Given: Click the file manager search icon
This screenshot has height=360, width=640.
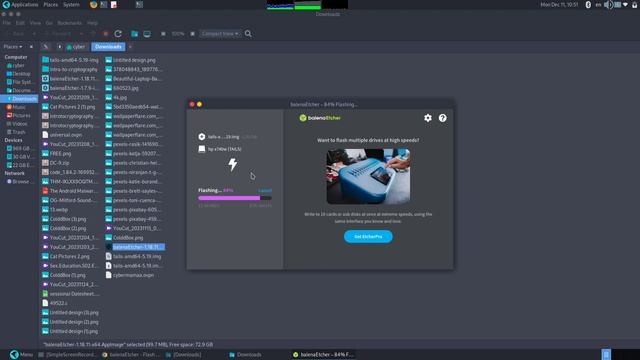Looking at the screenshot, I should 248,34.
